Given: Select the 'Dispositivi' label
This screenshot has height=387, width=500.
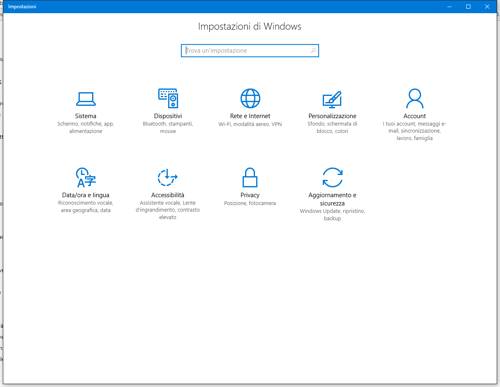Looking at the screenshot, I should click(x=168, y=116).
